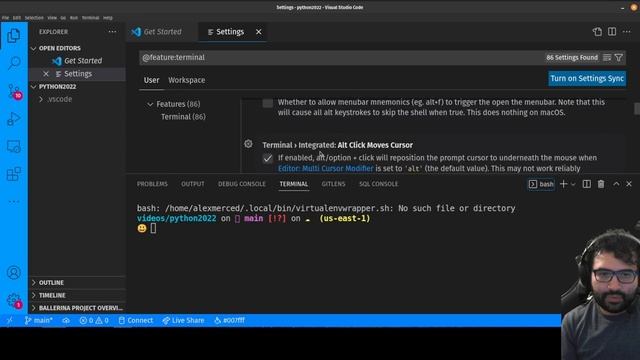This screenshot has height=360, width=640.
Task: Open the Search view icon
Action: 13,63
